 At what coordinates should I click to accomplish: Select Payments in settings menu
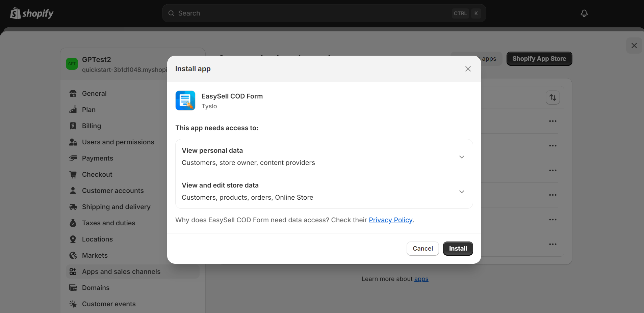coord(97,158)
